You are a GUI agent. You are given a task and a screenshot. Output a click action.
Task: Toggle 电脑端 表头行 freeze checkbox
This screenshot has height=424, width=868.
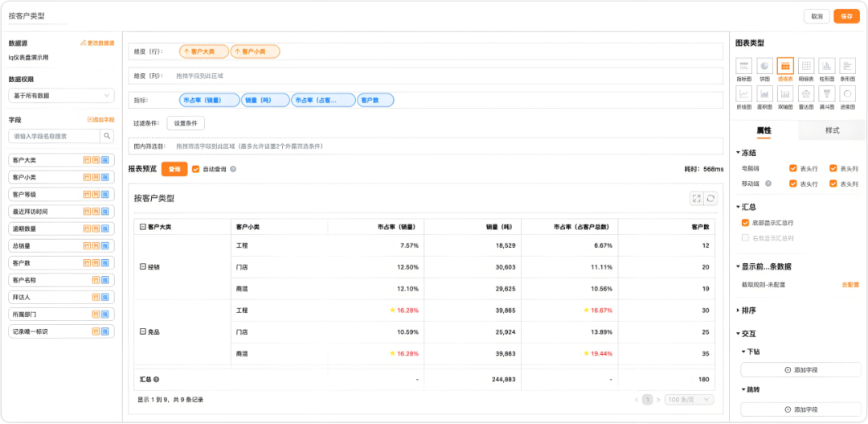[793, 168]
